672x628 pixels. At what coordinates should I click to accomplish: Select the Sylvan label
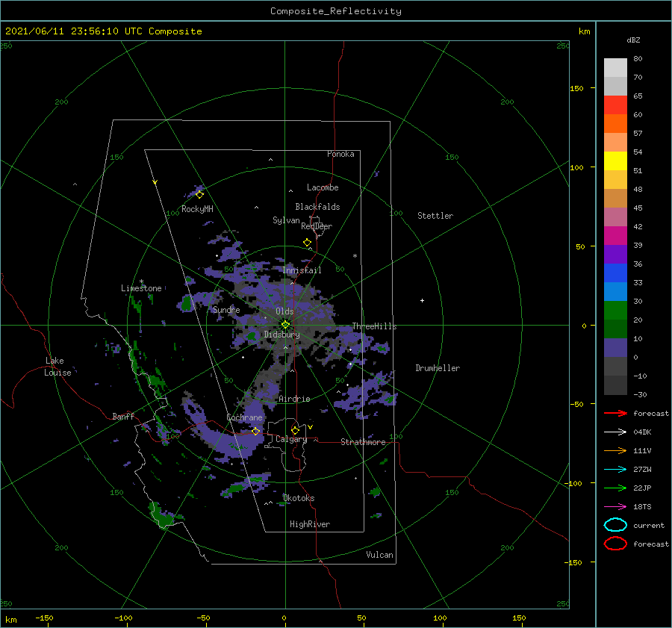286,220
